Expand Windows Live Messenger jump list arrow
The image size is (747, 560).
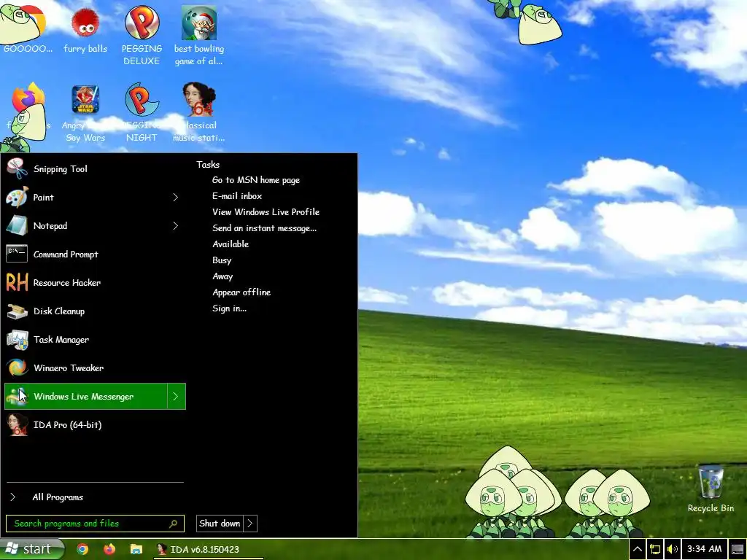point(176,396)
